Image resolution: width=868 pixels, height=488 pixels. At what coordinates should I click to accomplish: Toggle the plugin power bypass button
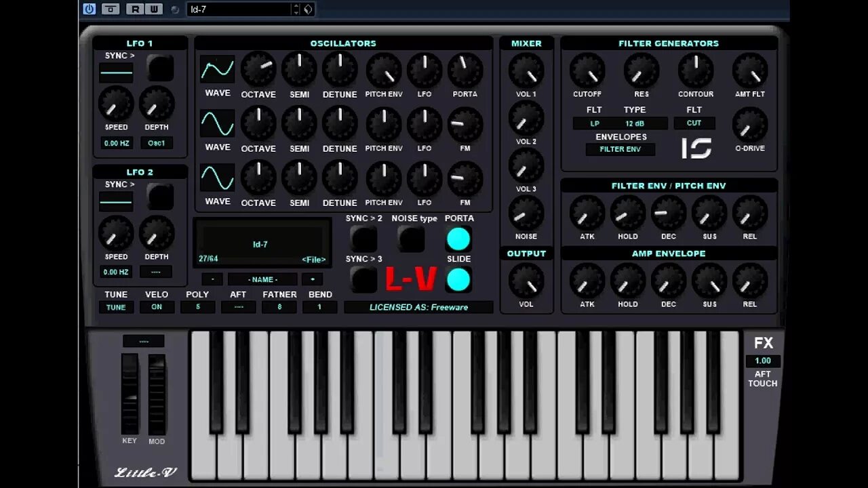click(x=90, y=9)
